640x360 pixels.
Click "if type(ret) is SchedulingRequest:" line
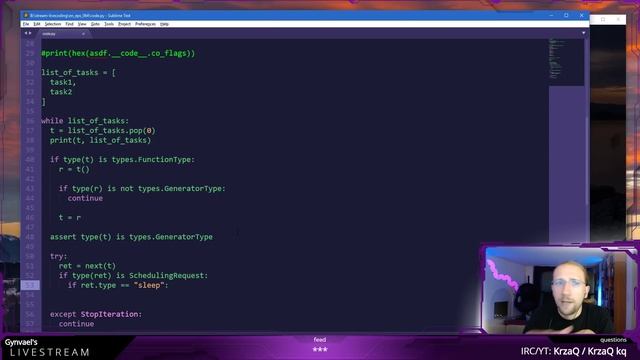133,276
